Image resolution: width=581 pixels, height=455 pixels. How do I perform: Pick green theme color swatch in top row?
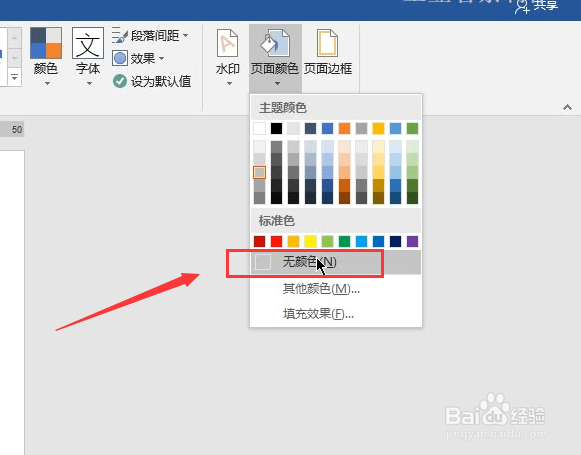[412, 129]
